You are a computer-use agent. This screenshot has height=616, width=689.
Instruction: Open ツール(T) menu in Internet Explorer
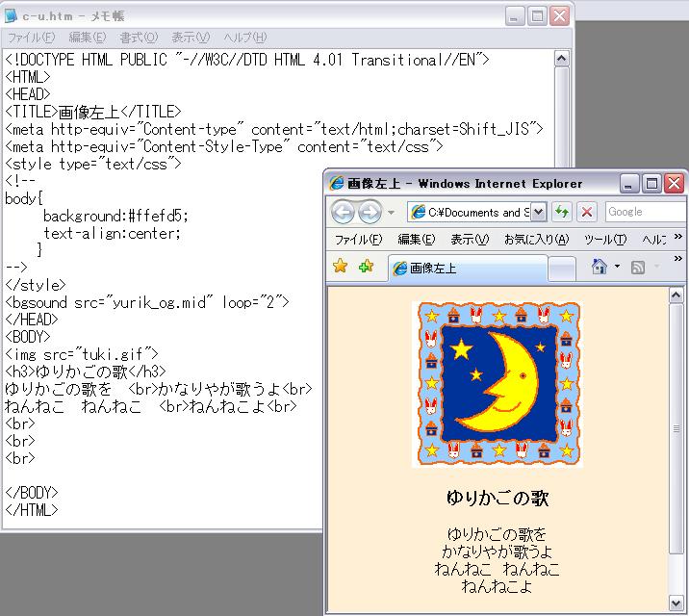(605, 240)
